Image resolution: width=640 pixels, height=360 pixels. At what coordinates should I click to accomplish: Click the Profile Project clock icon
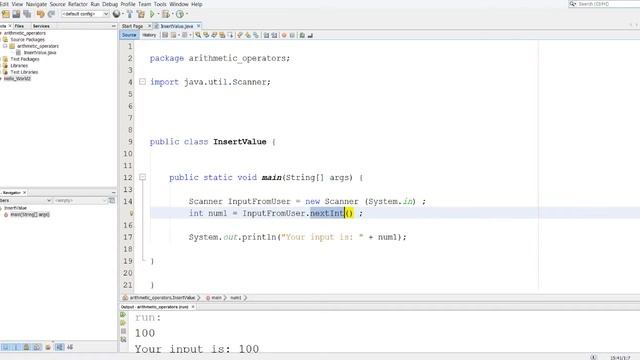(180, 14)
